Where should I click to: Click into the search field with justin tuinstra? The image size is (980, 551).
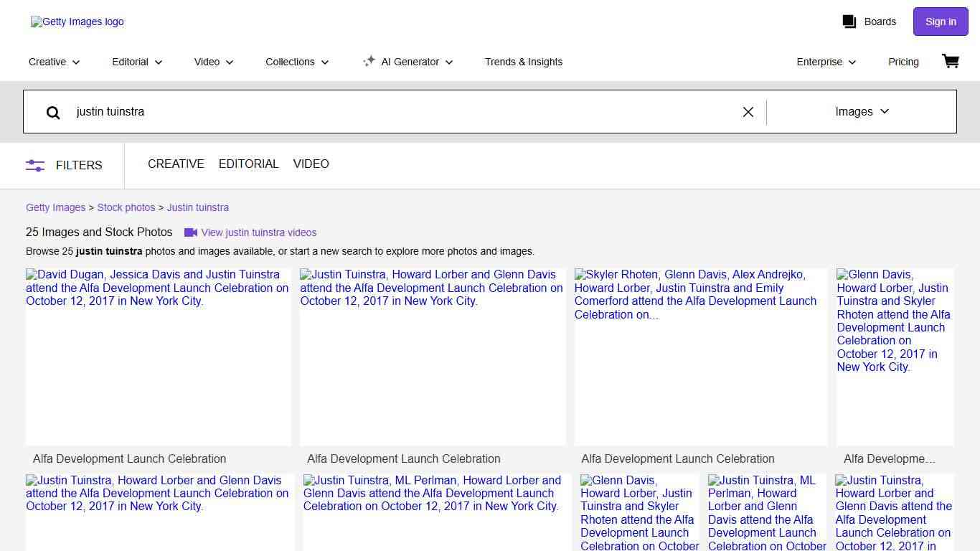pos(402,112)
